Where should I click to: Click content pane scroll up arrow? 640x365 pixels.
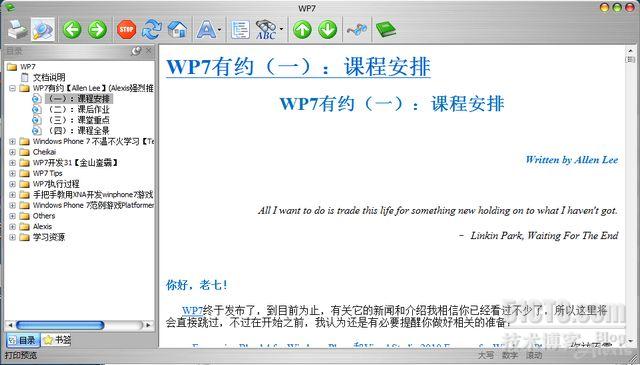(629, 50)
